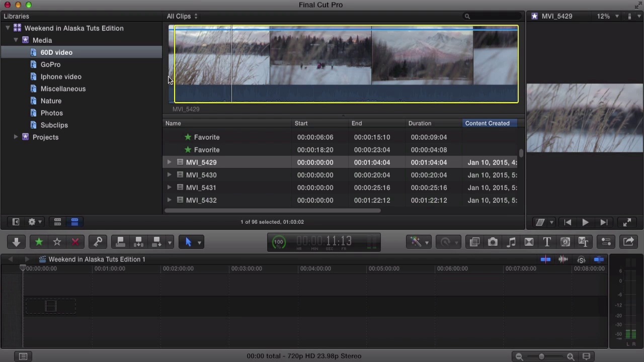Open the Titles browser T icon
This screenshot has width=644, height=362.
pos(547,242)
